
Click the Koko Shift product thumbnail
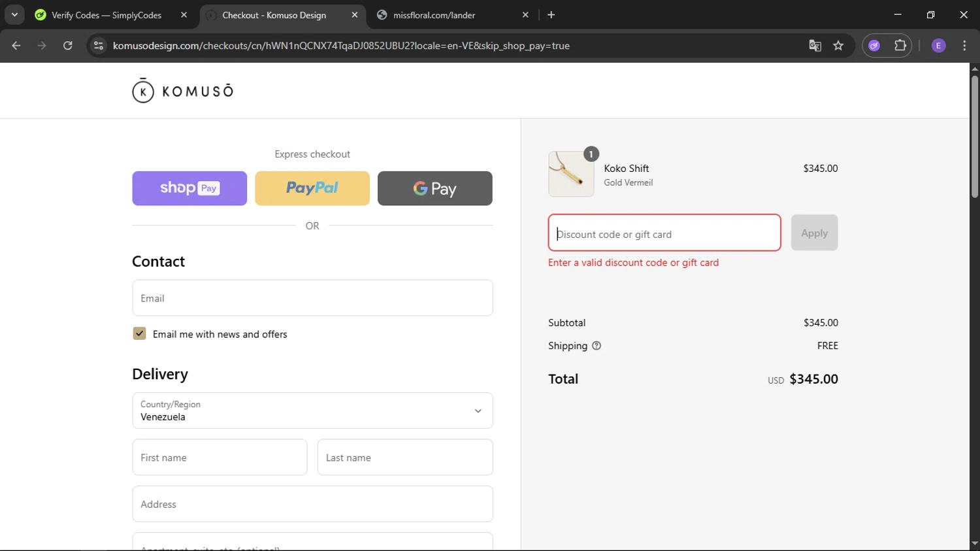pyautogui.click(x=571, y=174)
